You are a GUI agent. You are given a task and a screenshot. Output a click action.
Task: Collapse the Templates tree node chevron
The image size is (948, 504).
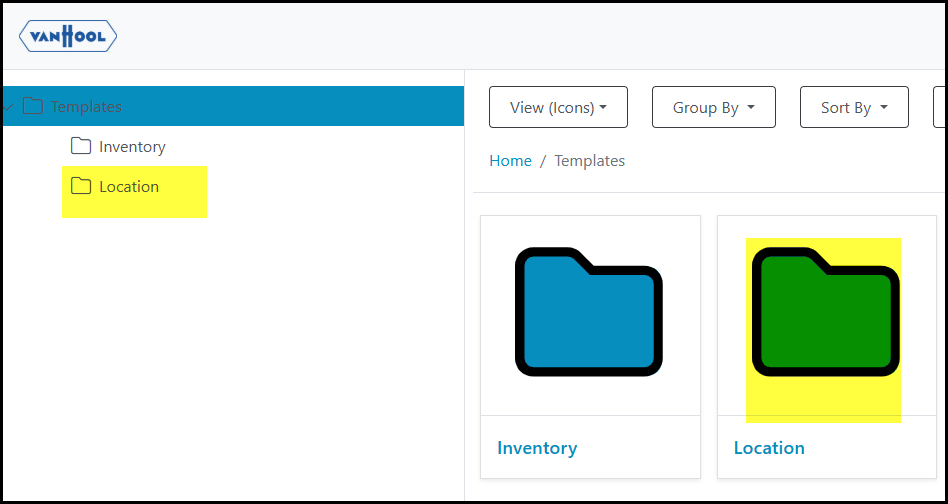[x=8, y=106]
